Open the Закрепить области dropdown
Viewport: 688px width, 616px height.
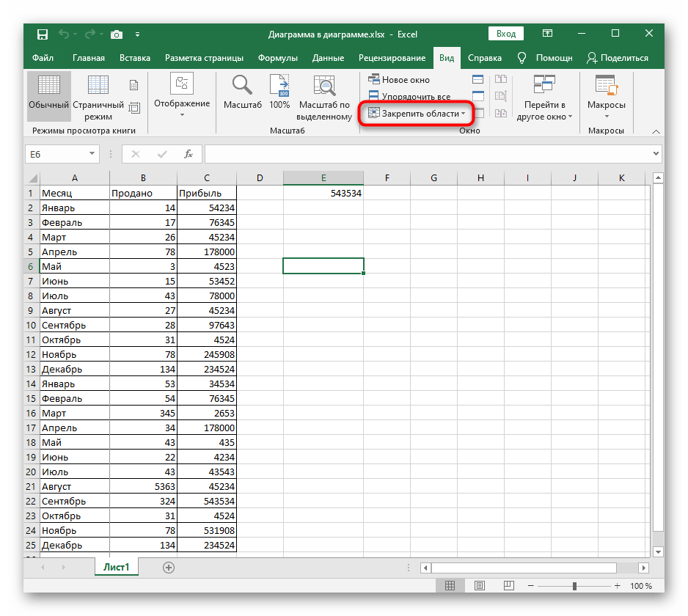pos(417,114)
